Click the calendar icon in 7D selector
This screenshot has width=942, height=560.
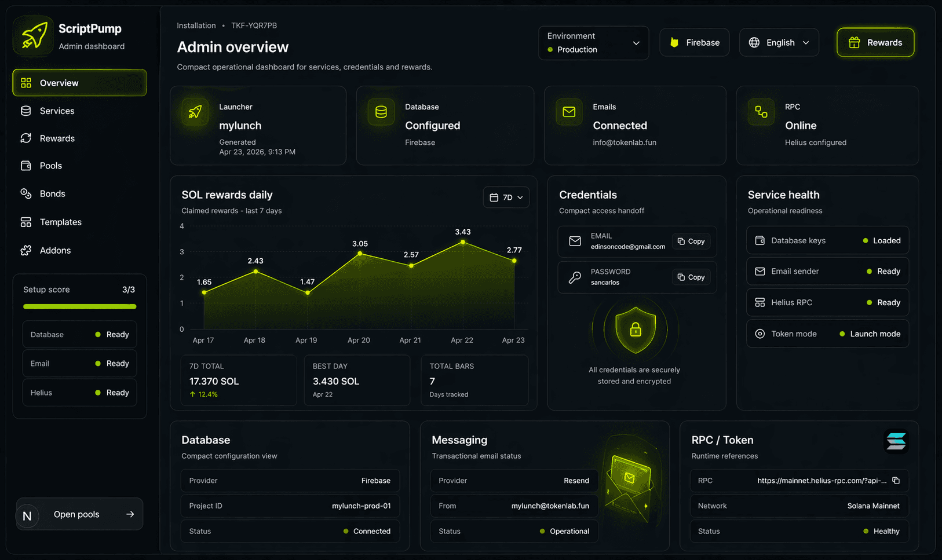tap(494, 197)
